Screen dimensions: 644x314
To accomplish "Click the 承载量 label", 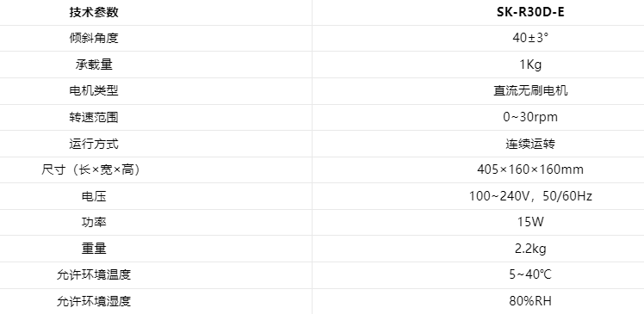I will 94,65.
